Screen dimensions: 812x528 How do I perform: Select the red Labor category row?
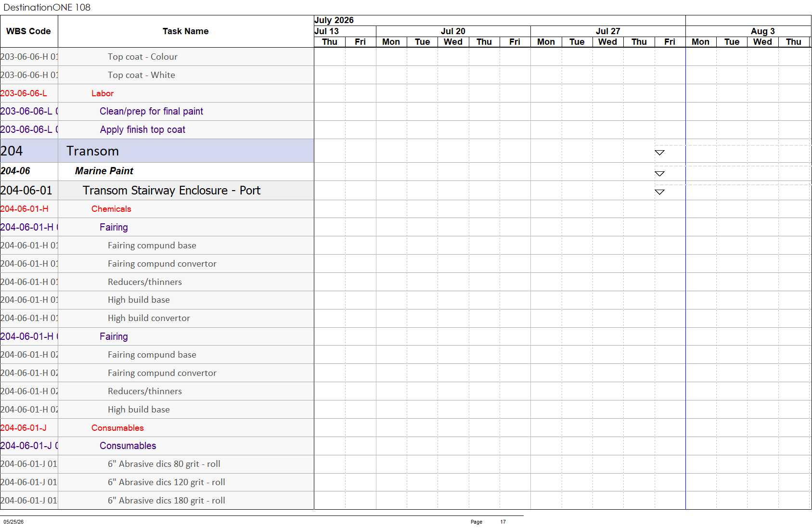point(157,93)
